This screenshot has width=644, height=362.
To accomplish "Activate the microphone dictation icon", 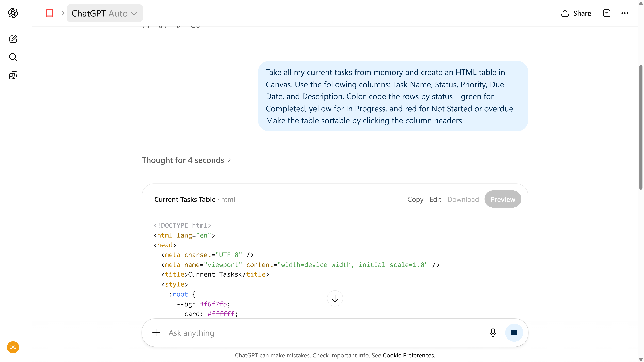I will tap(493, 333).
